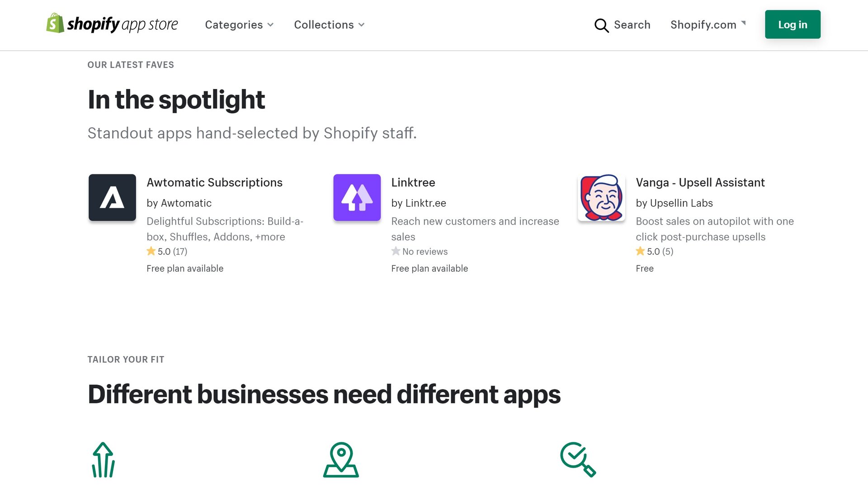868x488 pixels.
Task: Click 'Standout apps hand-selected by Shopify staff' text
Action: tap(252, 133)
